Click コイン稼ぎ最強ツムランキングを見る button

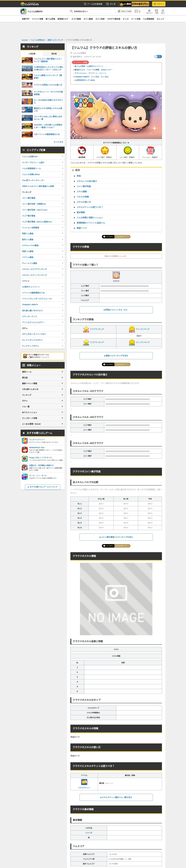(116, 537)
